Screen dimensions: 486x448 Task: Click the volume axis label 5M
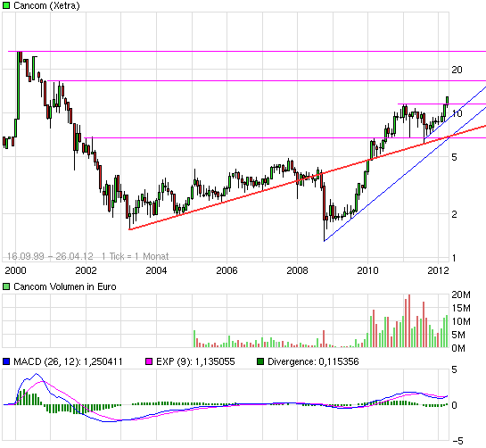pos(458,335)
